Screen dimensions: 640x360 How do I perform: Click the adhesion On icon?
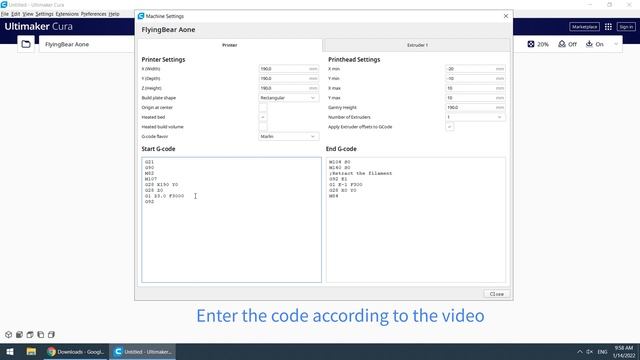pos(589,44)
